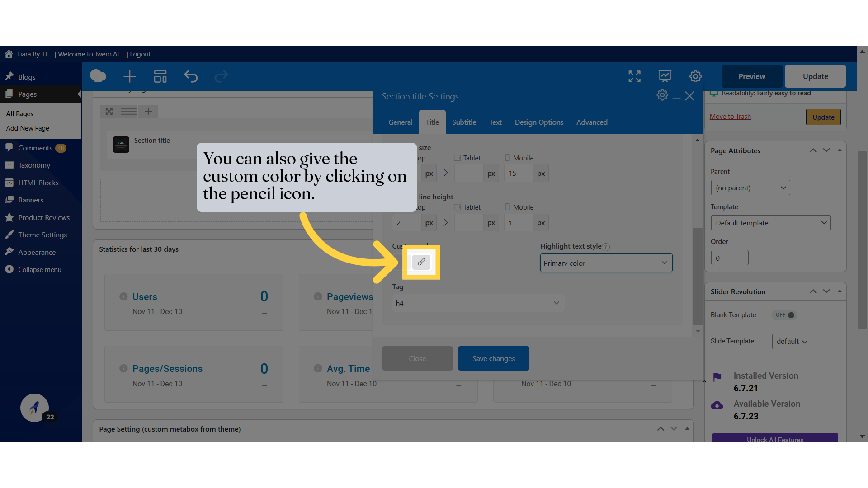Click the Move to Trash link
This screenshot has width=868, height=488.
[x=730, y=117]
